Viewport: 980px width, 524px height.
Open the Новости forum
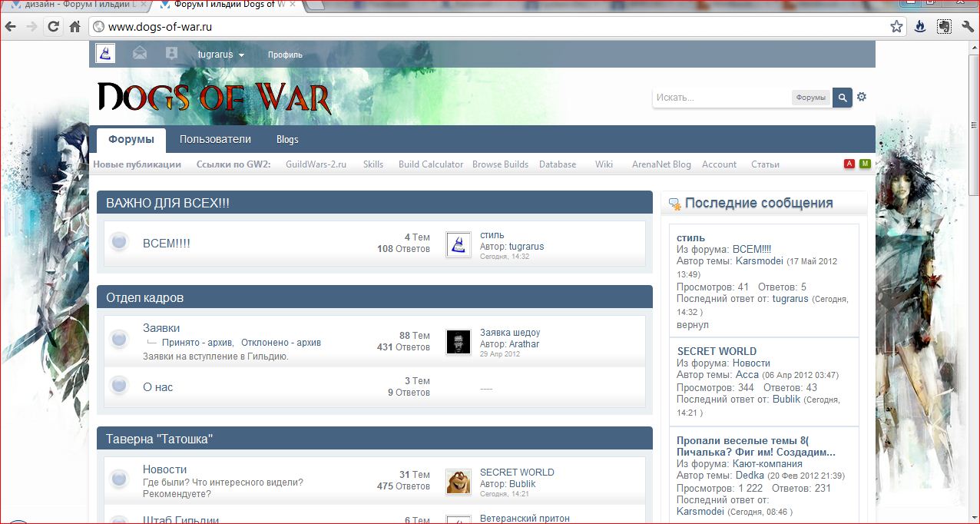(x=165, y=469)
